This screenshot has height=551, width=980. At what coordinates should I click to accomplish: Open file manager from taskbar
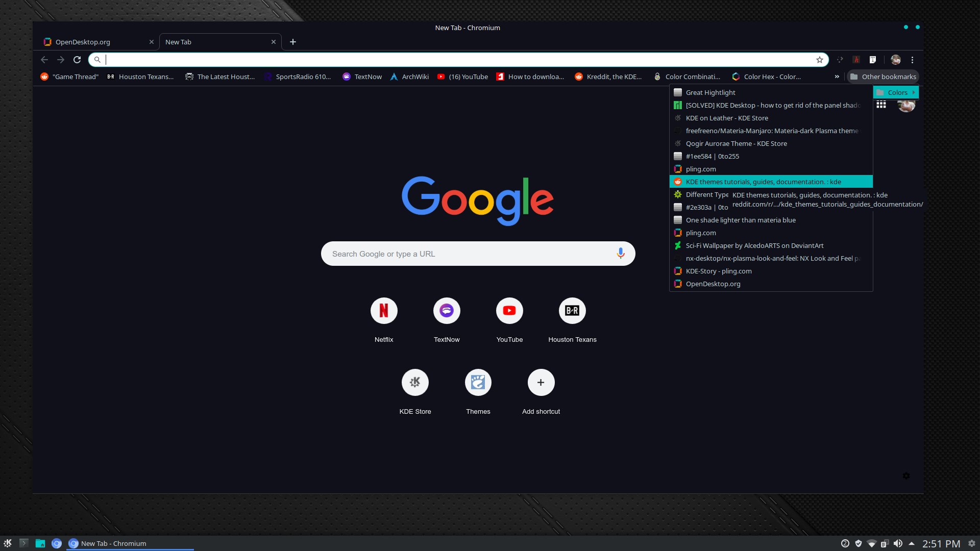pyautogui.click(x=40, y=543)
